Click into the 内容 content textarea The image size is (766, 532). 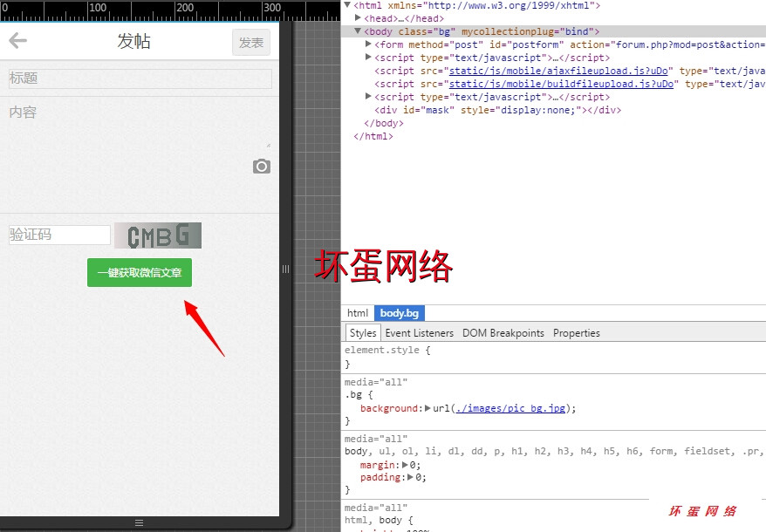pos(140,125)
